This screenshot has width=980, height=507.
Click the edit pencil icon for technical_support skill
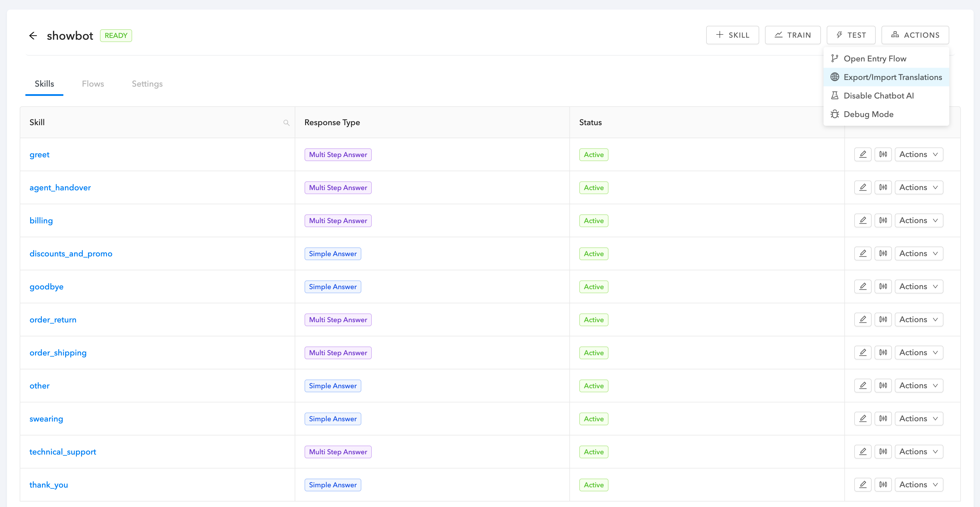click(x=862, y=451)
